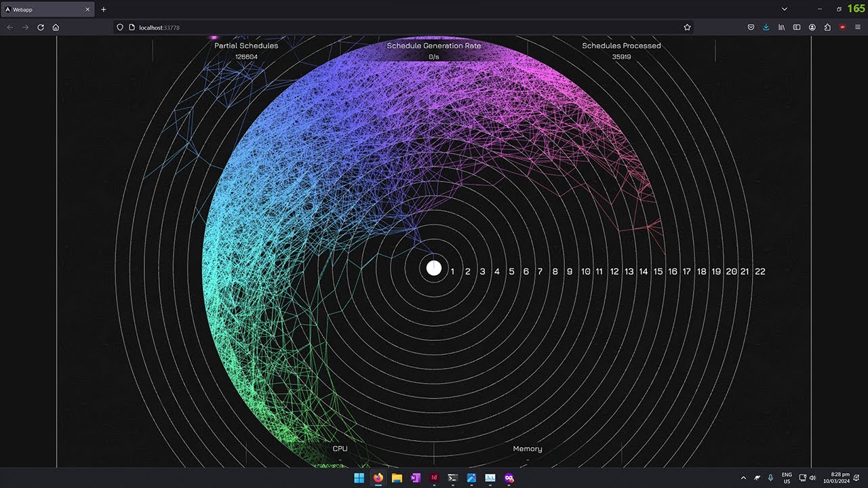Show hidden system tray icons
Screen dimensions: 868x488
[743, 478]
